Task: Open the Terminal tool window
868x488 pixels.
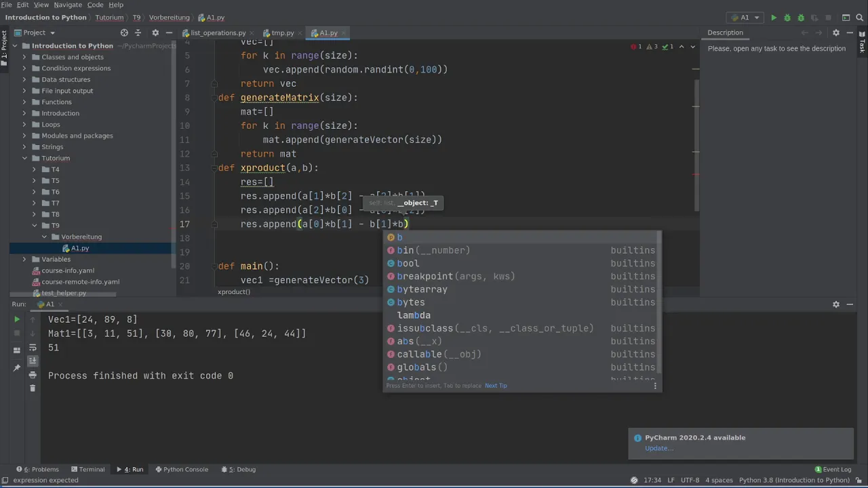Action: (87, 469)
